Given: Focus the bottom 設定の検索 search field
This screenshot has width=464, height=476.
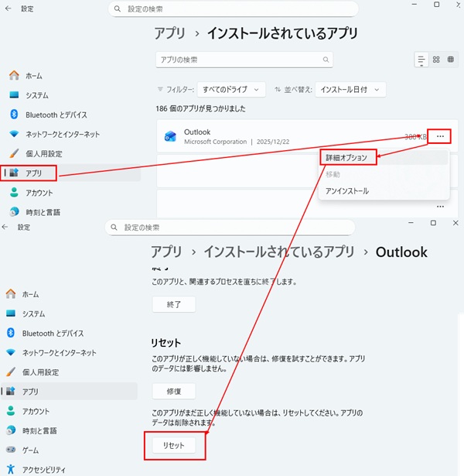Looking at the screenshot, I should coord(230,227).
